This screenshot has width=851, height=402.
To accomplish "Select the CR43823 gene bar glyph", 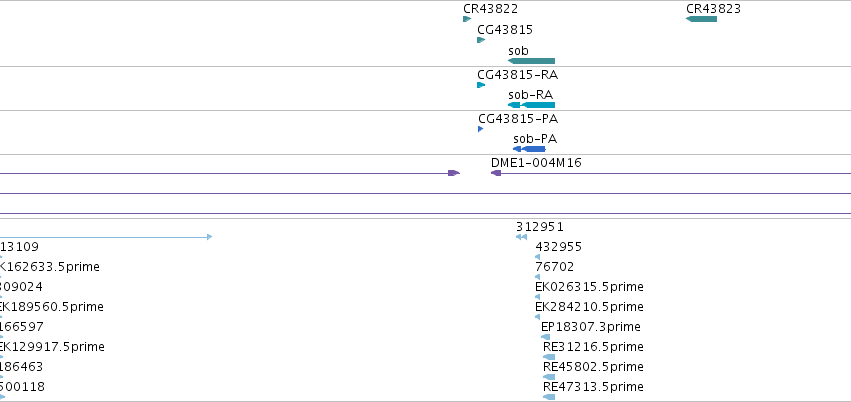I will tap(701, 19).
